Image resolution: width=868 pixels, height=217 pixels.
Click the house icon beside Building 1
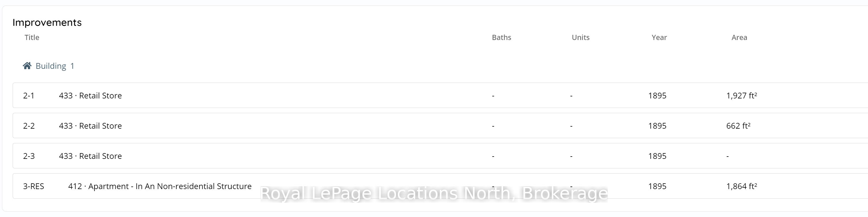(27, 65)
